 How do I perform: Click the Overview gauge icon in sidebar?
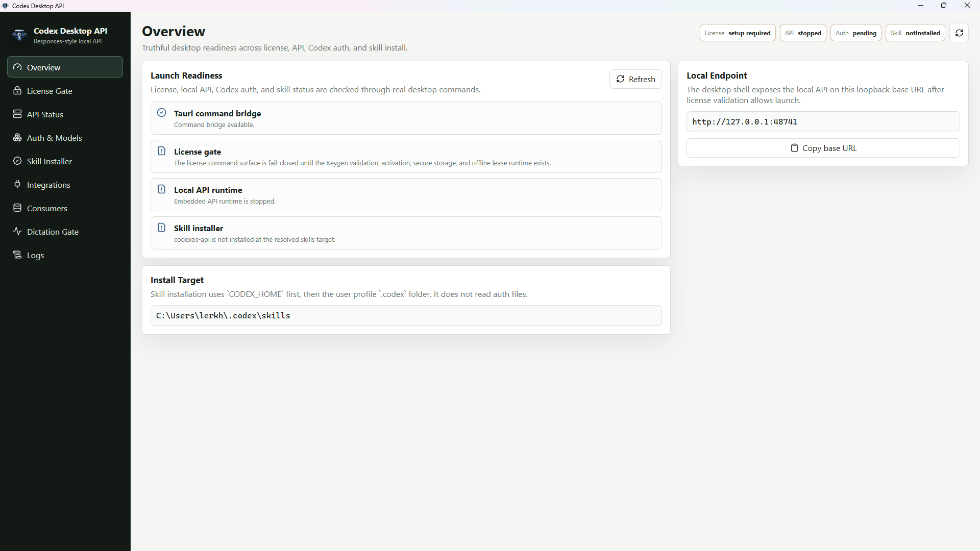coord(17,67)
